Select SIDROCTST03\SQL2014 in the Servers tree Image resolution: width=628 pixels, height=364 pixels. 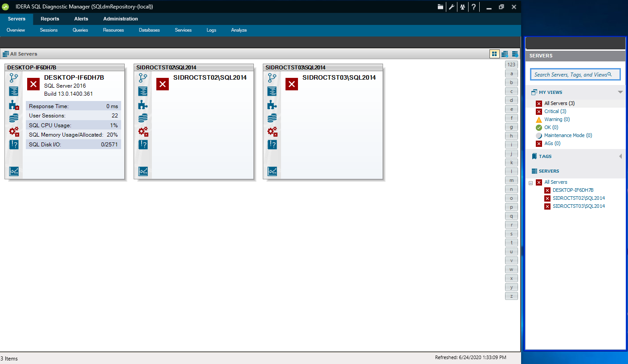pyautogui.click(x=579, y=206)
